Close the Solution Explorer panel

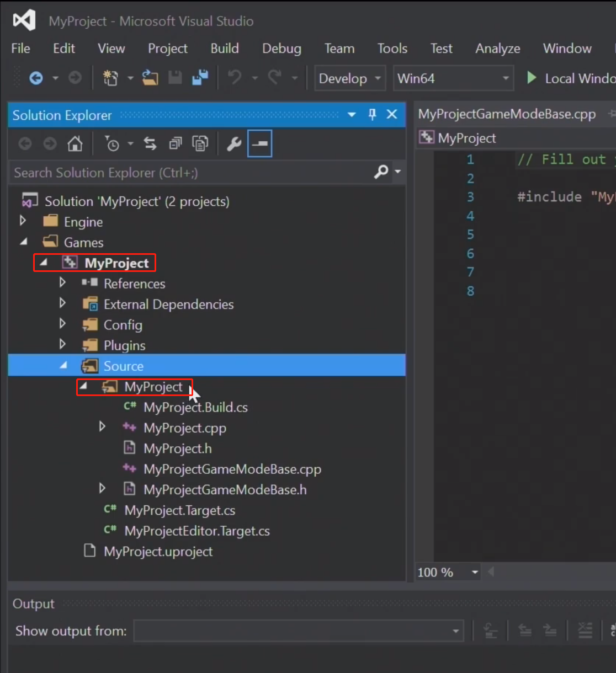(x=392, y=114)
